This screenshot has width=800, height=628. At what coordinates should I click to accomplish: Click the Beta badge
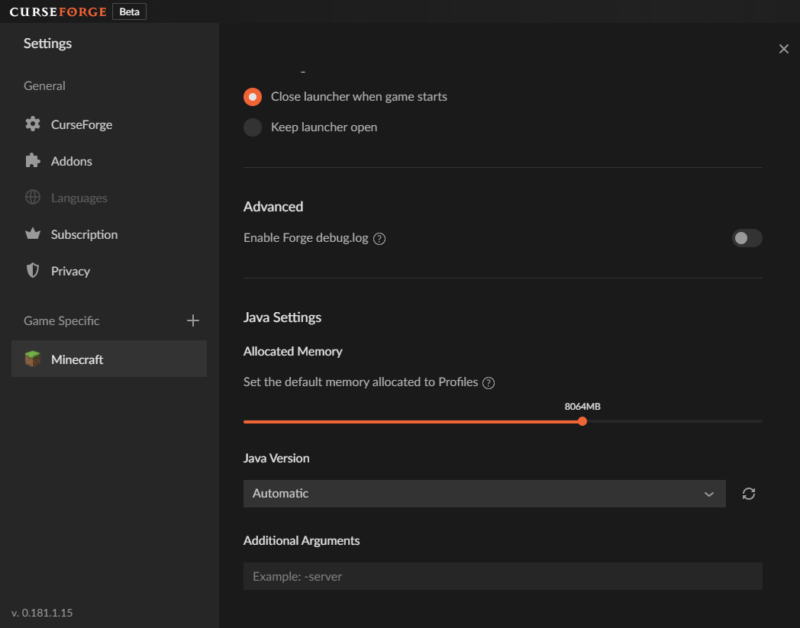[x=129, y=12]
